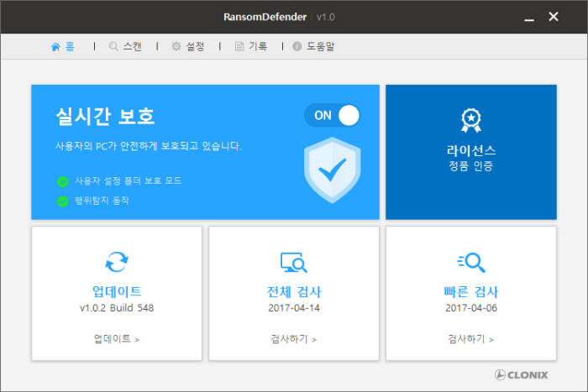588x392 pixels.
Task: Click green check beside 행위탐지 동작
Action: [63, 201]
